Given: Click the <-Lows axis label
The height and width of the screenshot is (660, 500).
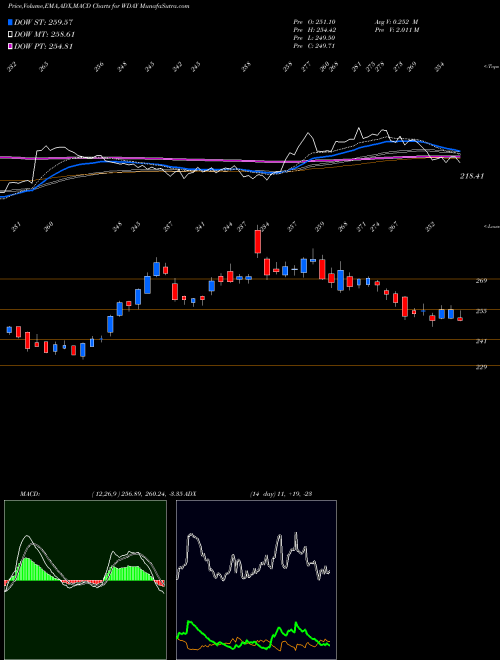Looking at the screenshot, I should click(x=491, y=226).
